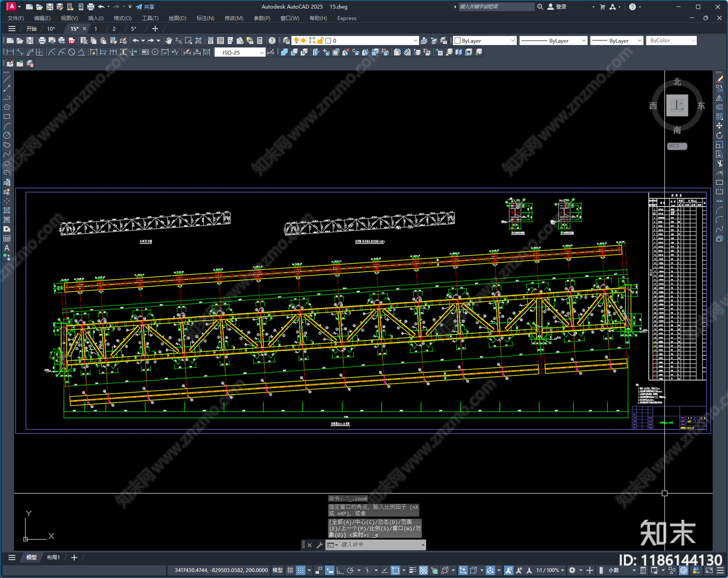Viewport: 728px width, 578px height.
Task: Open the ByLayer color dropdown
Action: [513, 41]
